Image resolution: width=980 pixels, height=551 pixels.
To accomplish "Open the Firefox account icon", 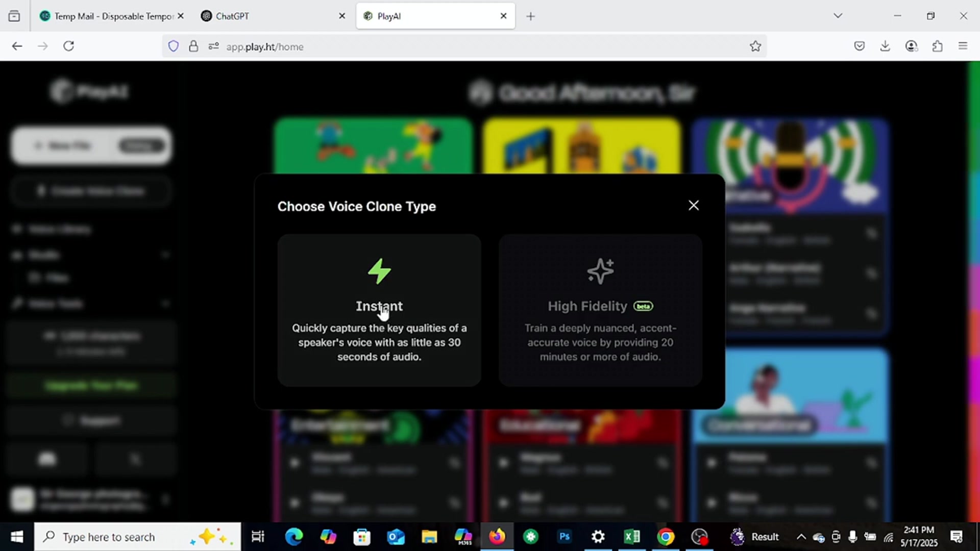I will [x=912, y=46].
